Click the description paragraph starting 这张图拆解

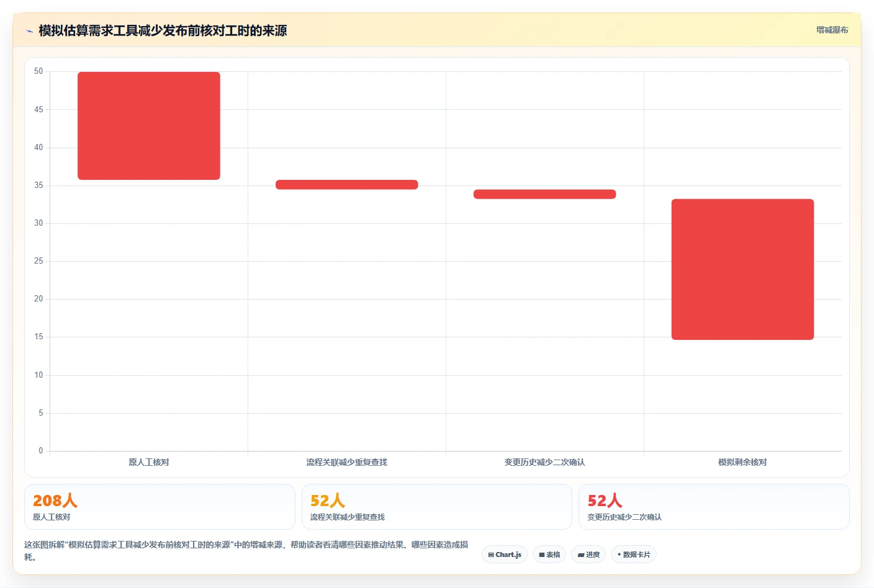pos(246,551)
